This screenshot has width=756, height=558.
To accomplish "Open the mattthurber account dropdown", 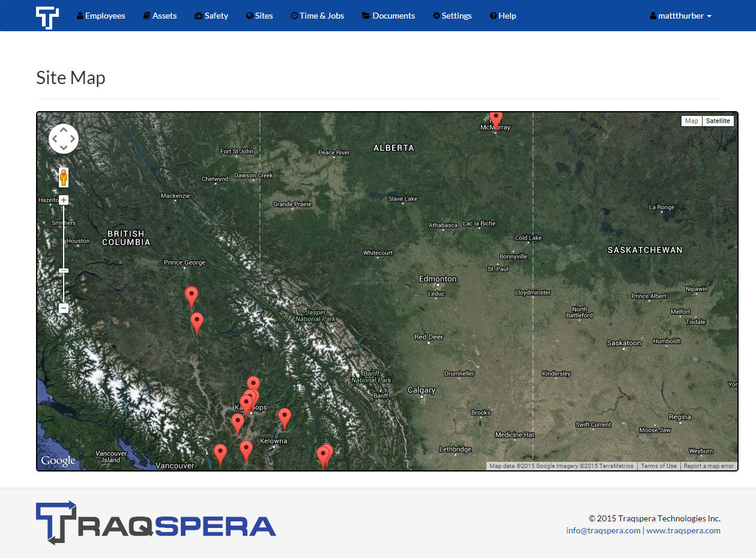I will pos(680,16).
